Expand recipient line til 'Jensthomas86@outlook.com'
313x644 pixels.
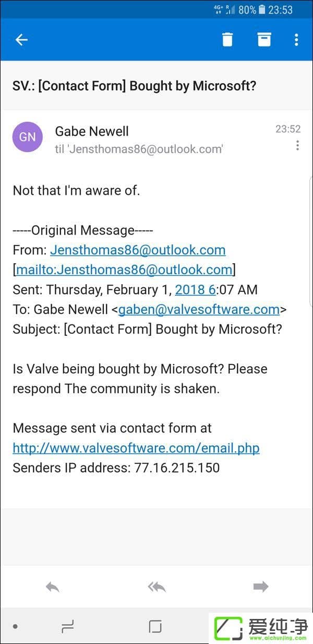click(x=139, y=149)
